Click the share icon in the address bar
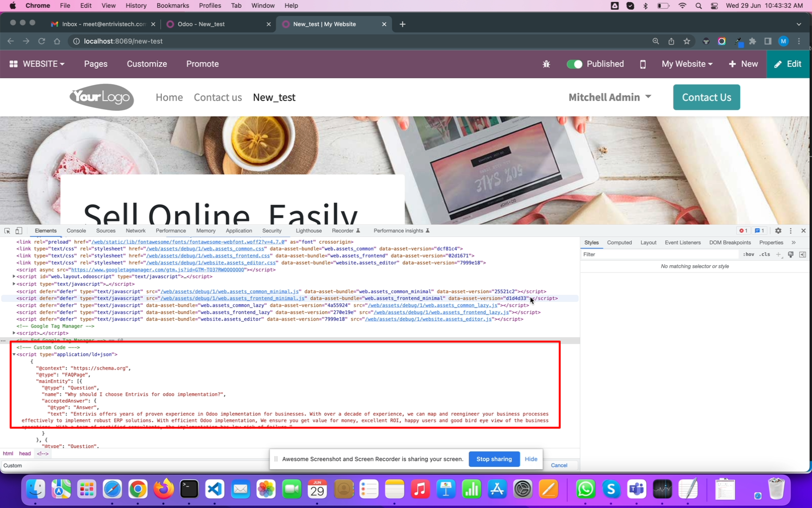This screenshot has height=508, width=812. pyautogui.click(x=671, y=41)
